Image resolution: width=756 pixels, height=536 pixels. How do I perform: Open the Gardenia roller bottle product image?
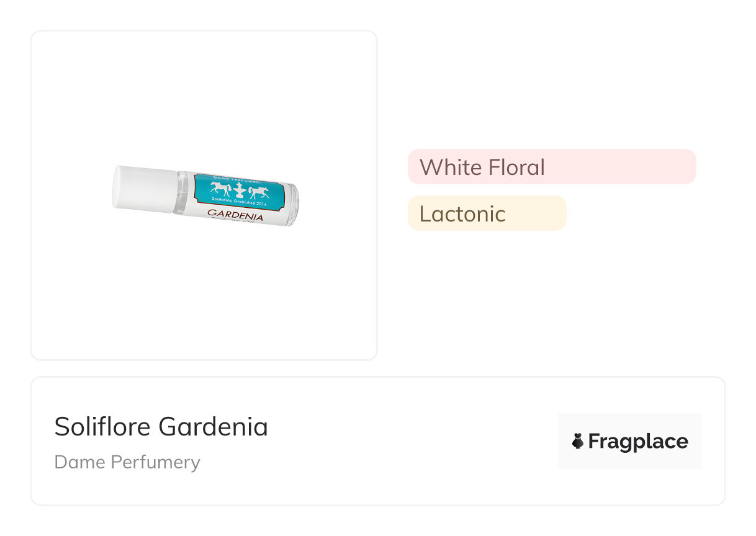coord(205,195)
